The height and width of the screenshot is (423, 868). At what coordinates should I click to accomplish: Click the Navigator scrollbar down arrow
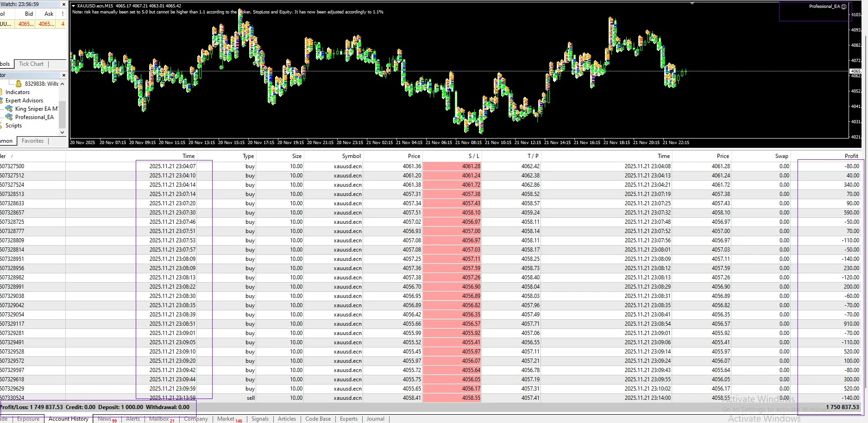click(62, 132)
